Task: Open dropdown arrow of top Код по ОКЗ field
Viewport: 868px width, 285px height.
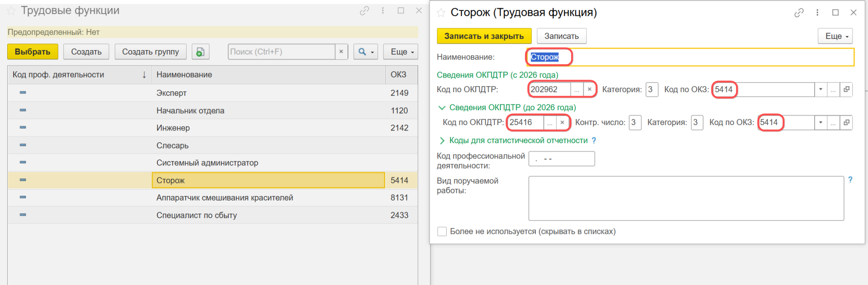Action: [x=821, y=89]
